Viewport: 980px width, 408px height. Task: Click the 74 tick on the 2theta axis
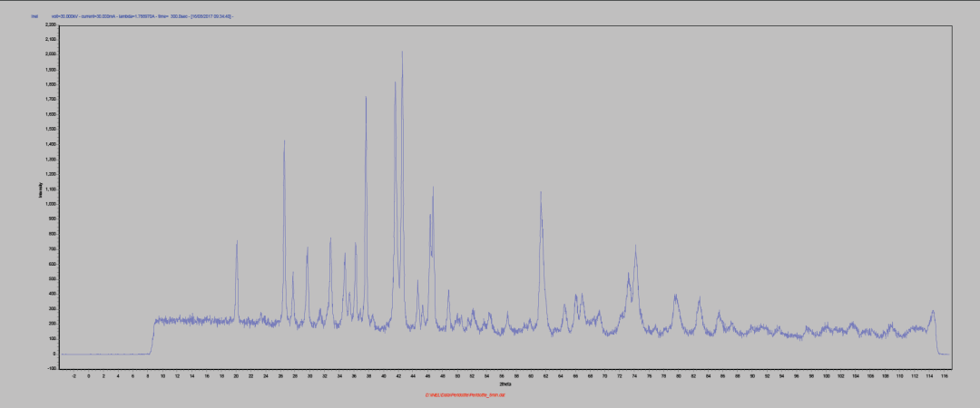[634, 376]
